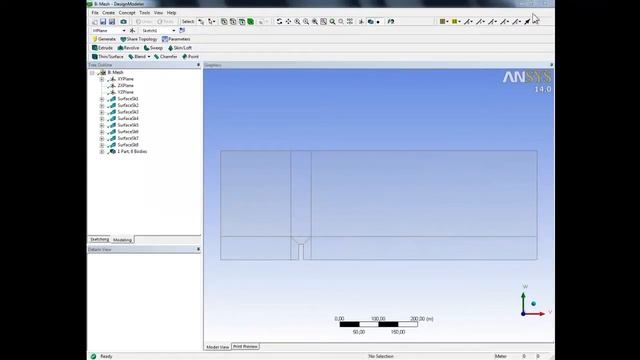640x360 pixels.
Task: Click the New Sketch icon beside sketch dropdown
Action: (x=182, y=31)
